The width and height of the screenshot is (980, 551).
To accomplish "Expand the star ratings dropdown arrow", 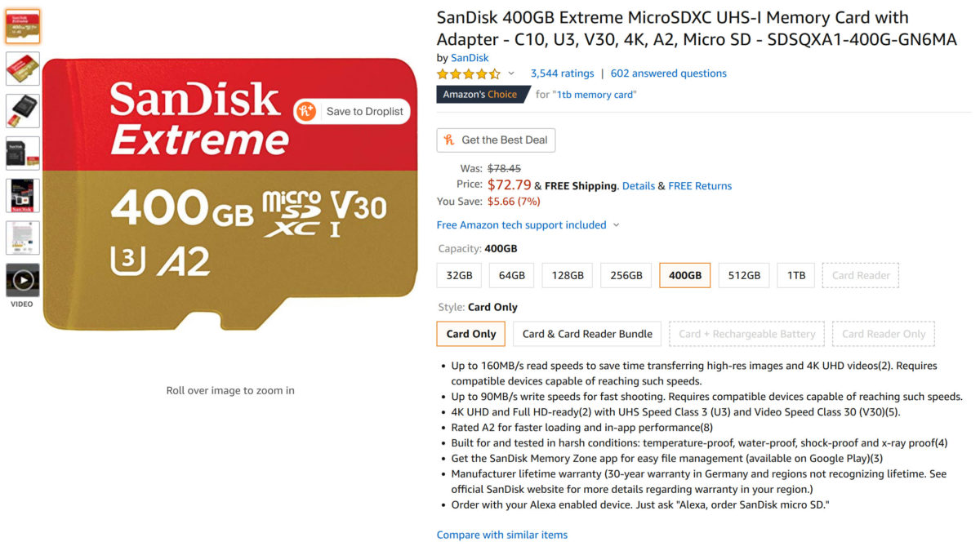I will click(511, 73).
